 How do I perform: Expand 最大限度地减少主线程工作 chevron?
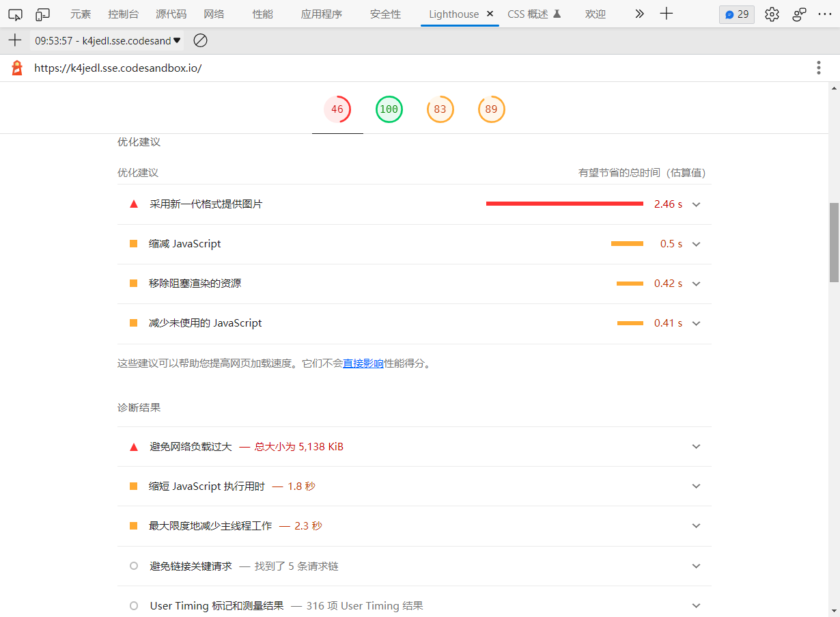(x=697, y=526)
